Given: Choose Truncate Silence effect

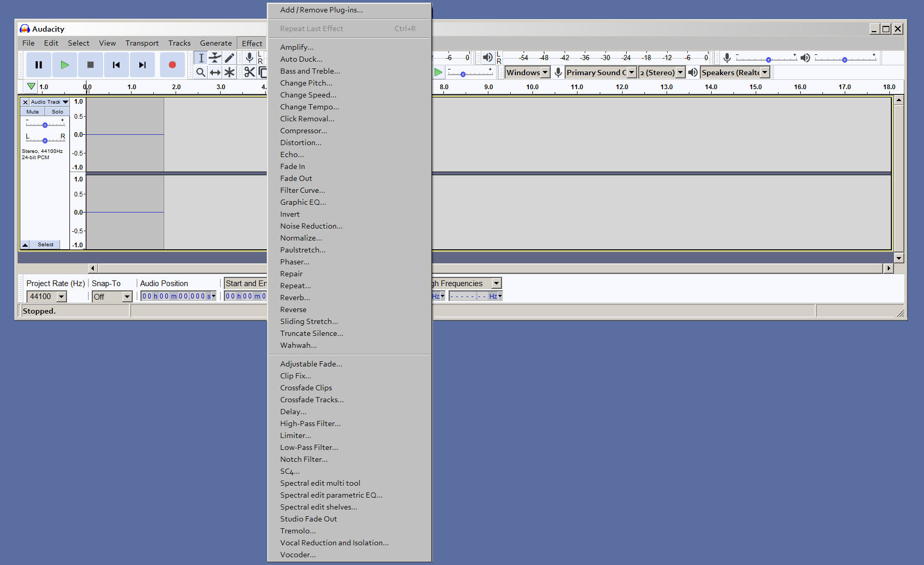Looking at the screenshot, I should (x=349, y=333).
